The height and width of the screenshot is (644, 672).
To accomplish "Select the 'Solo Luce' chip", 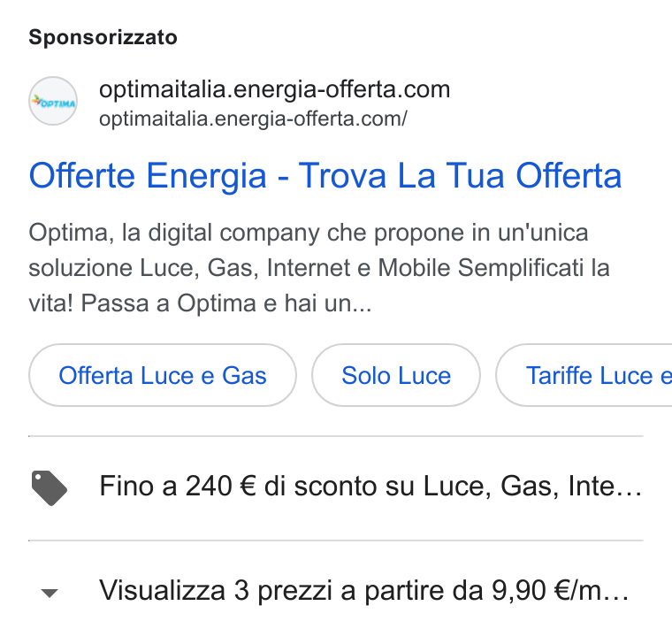I will coord(396,375).
